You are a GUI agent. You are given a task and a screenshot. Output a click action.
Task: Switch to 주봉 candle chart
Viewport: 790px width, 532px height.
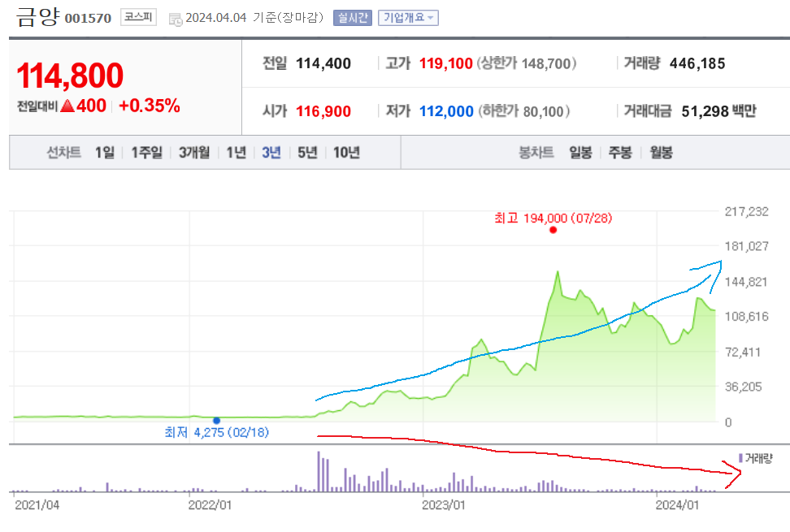pyautogui.click(x=620, y=153)
